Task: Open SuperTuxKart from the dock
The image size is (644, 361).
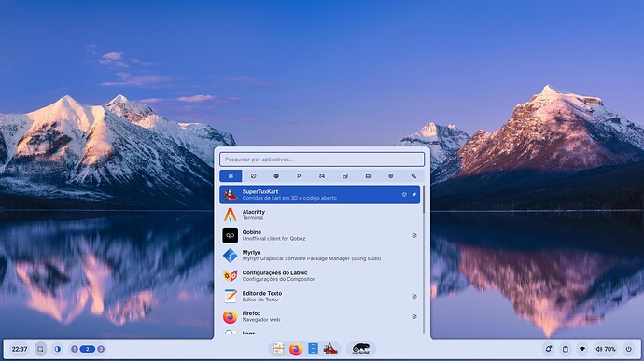Action: pyautogui.click(x=330, y=349)
